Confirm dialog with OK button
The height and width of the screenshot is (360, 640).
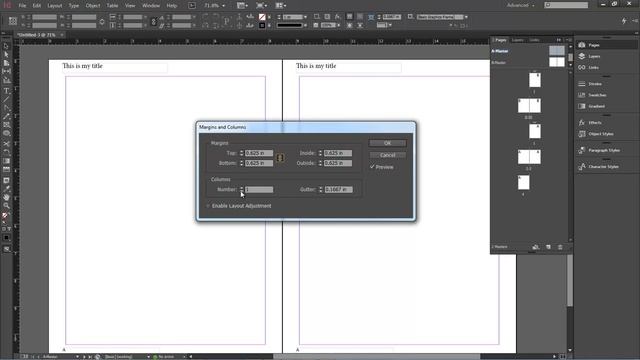point(387,143)
